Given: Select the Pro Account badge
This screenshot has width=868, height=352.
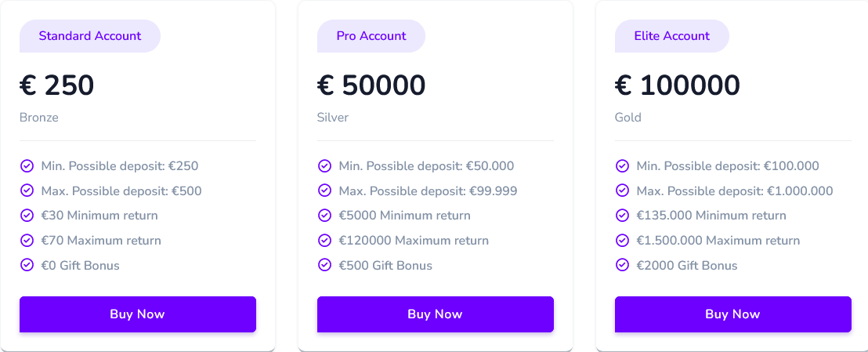Looking at the screenshot, I should (371, 36).
